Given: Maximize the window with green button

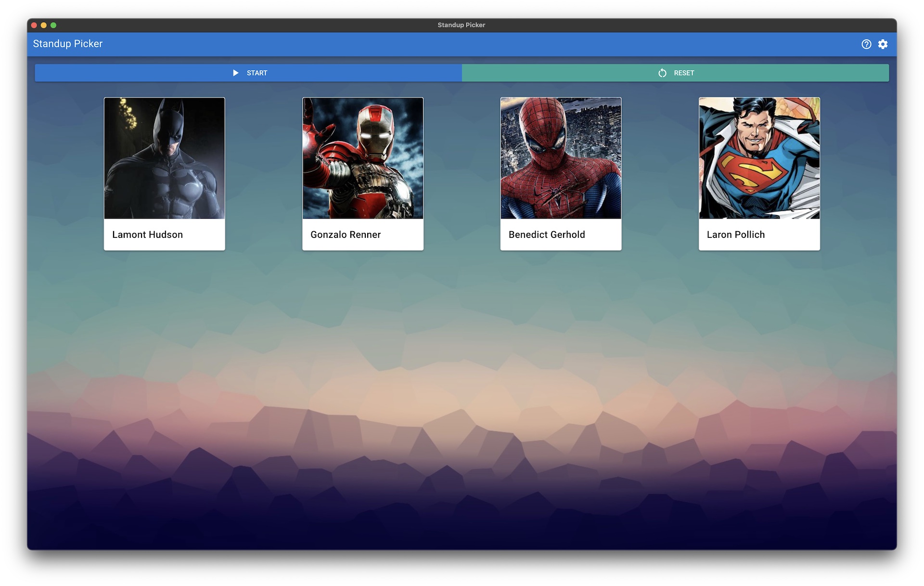Looking at the screenshot, I should (x=53, y=25).
